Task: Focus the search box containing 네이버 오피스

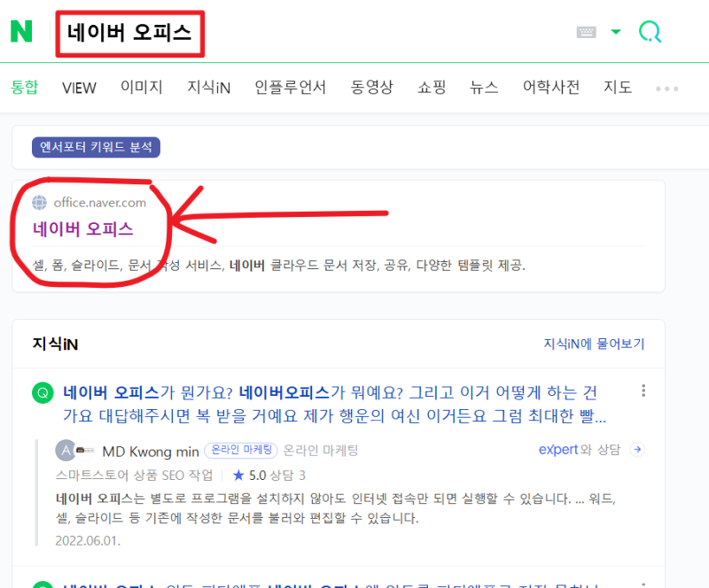Action: coord(129,34)
